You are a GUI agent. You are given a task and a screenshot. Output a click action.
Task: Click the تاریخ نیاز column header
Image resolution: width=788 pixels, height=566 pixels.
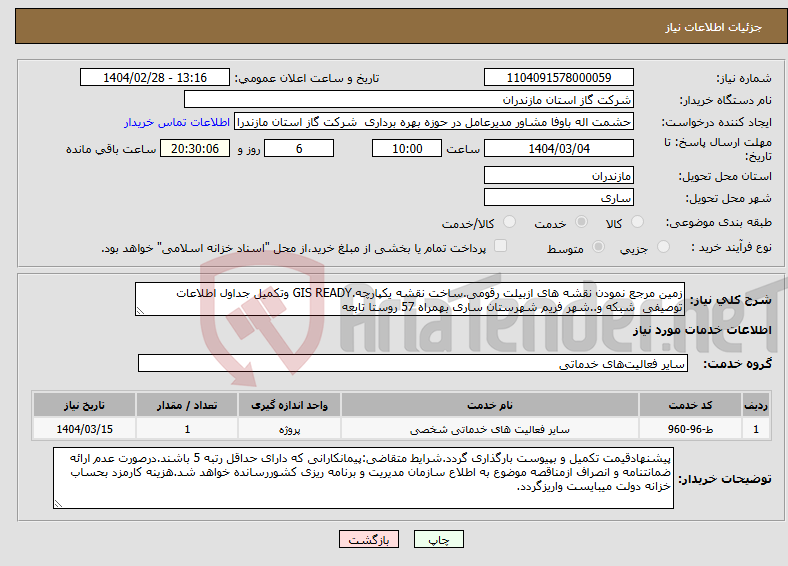click(x=84, y=405)
